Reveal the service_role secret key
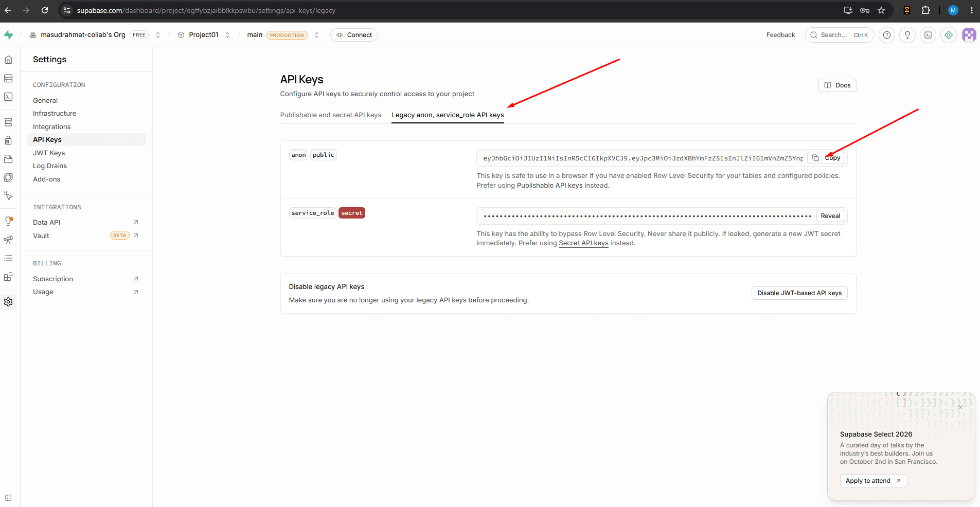Viewport: 980px width, 507px height. [830, 216]
